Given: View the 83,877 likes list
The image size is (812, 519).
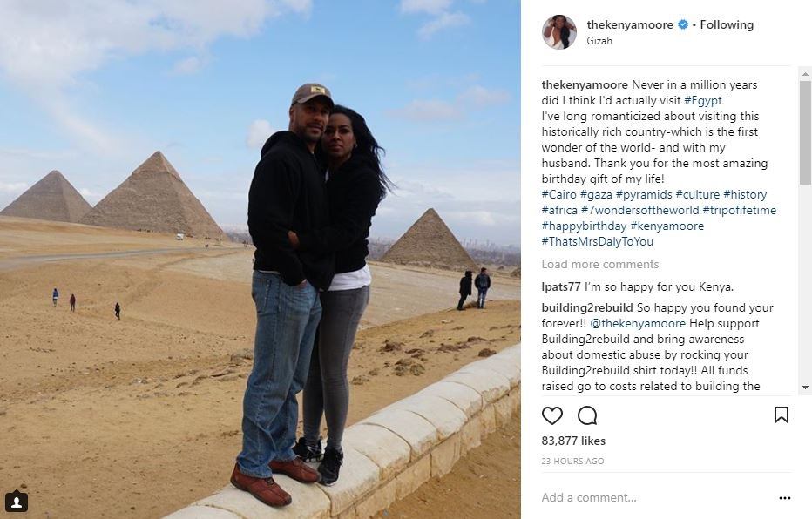Looking at the screenshot, I should click(573, 441).
